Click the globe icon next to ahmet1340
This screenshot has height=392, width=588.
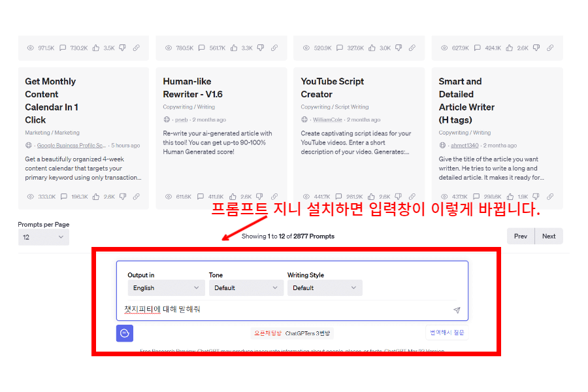click(442, 145)
